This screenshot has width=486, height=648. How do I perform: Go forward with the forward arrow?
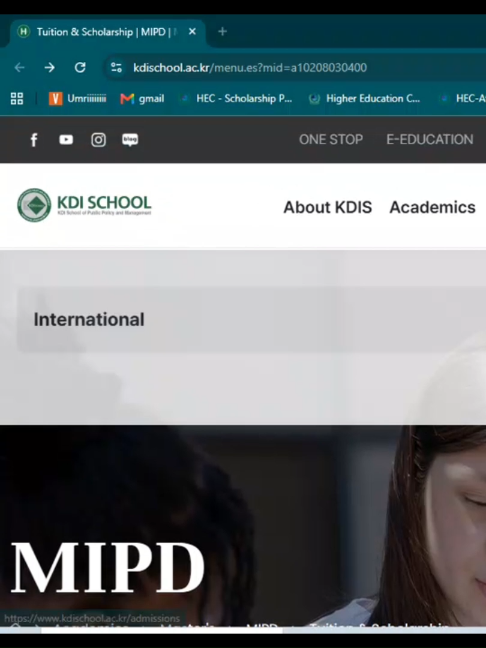[x=50, y=67]
